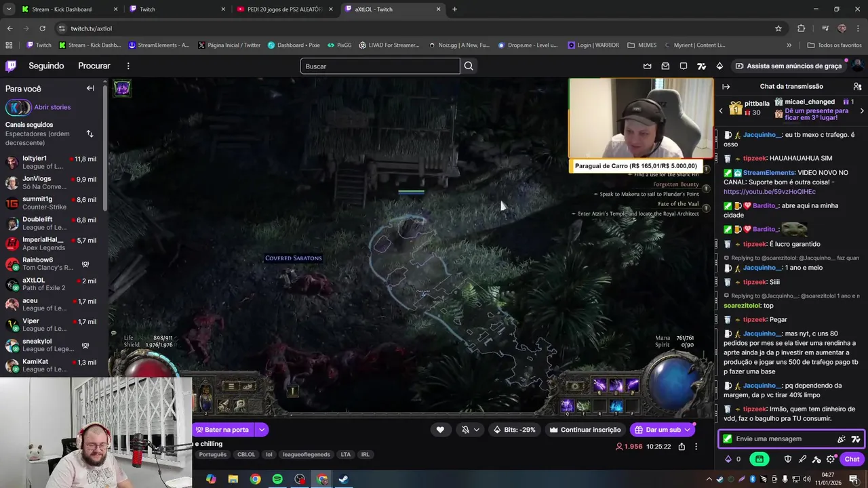
Task: Open stream more options vertical dots
Action: click(696, 447)
